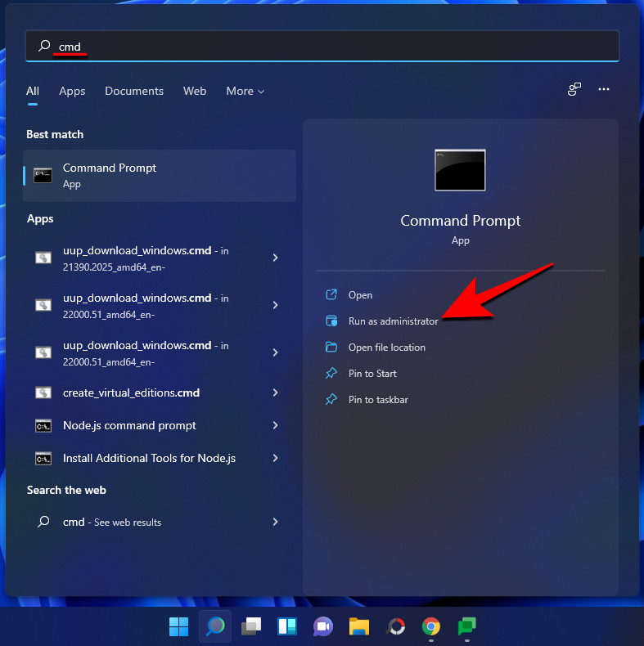644x646 pixels.
Task: Select the Web filter tab
Action: pyautogui.click(x=195, y=92)
